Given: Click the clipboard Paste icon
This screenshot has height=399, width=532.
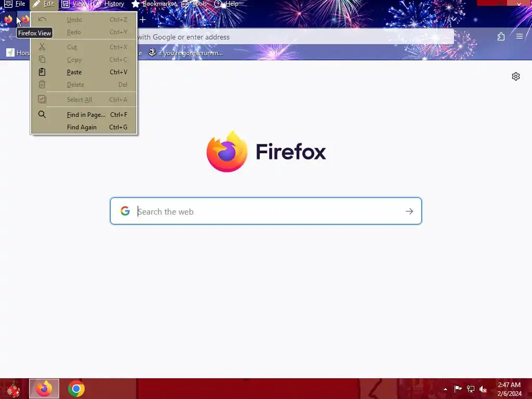Looking at the screenshot, I should (x=42, y=72).
